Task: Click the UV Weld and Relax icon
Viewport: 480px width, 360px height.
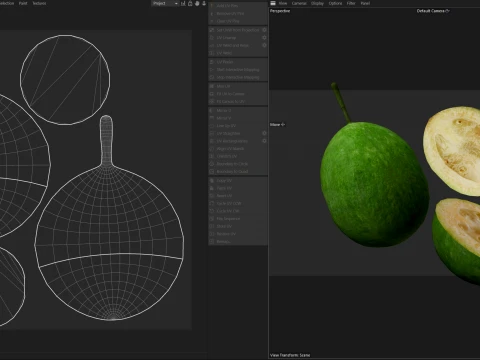Action: (211, 45)
